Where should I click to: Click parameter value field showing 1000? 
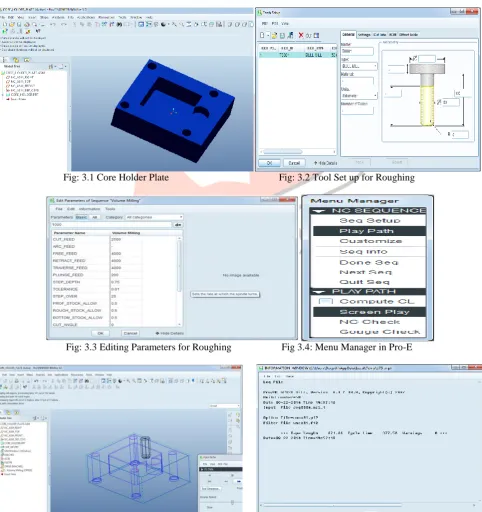coord(112,225)
